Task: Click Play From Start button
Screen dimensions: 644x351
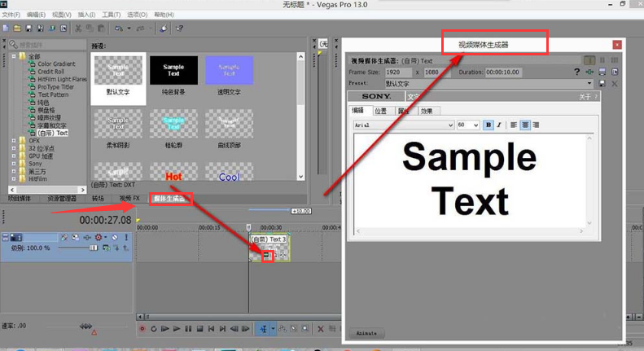Action: point(165,329)
